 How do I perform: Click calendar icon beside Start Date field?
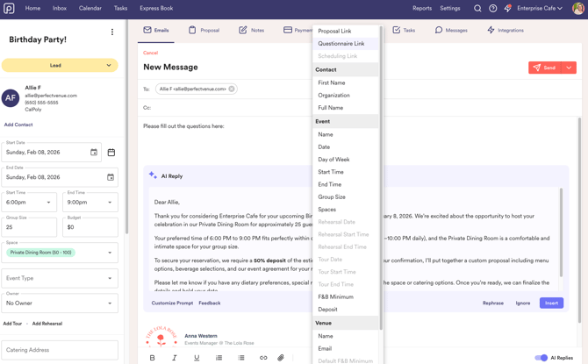click(111, 153)
